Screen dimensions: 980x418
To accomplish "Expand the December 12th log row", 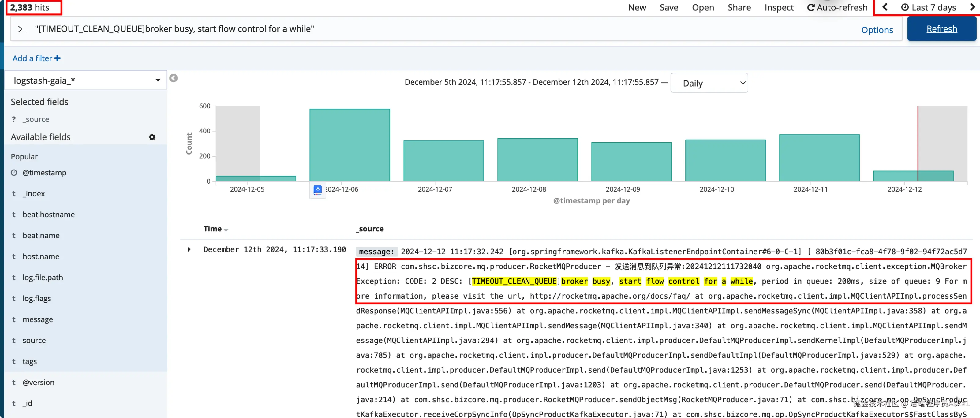I will click(189, 249).
